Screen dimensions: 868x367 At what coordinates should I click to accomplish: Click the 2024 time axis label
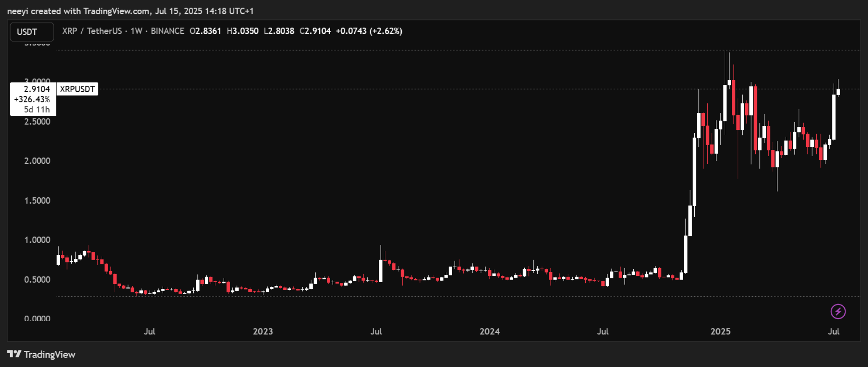pyautogui.click(x=490, y=331)
